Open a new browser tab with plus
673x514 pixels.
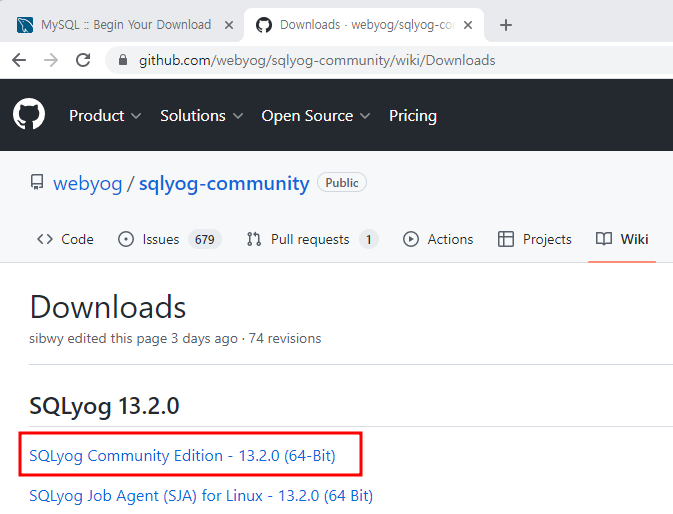pos(506,25)
